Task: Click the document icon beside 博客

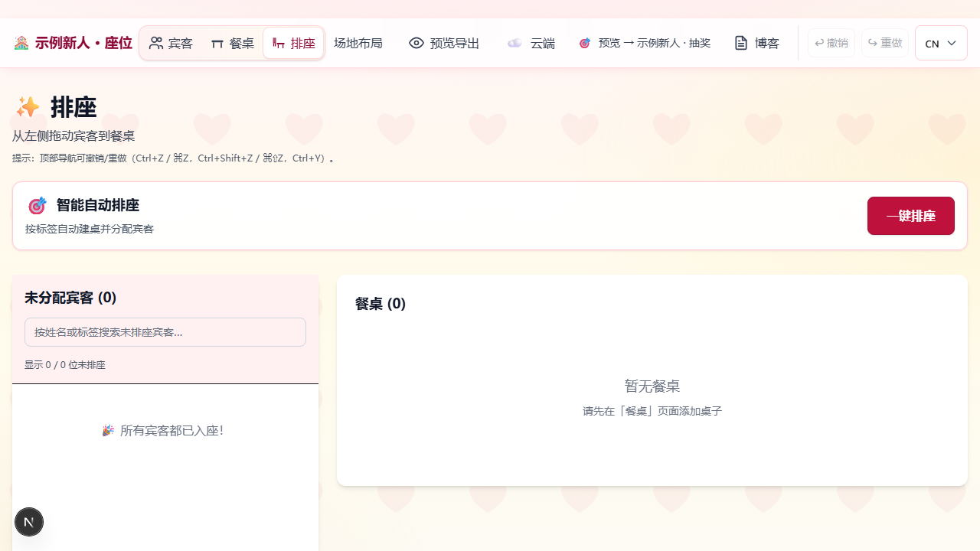Action: (741, 43)
